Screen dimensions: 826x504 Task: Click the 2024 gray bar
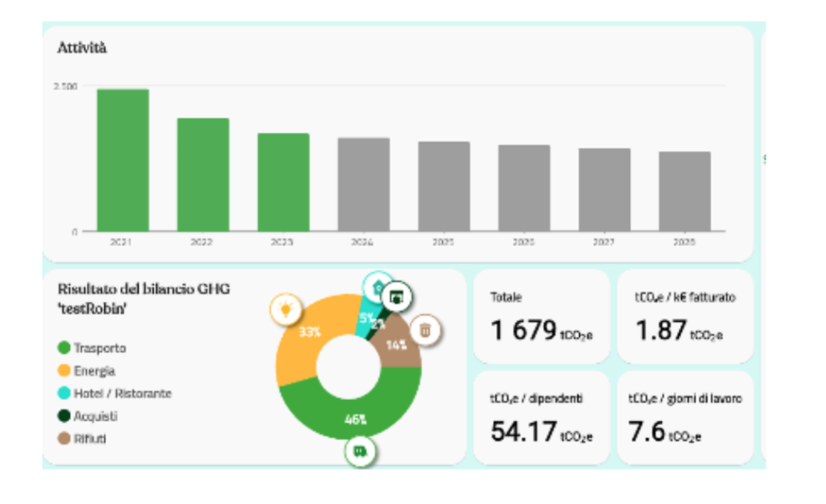pyautogui.click(x=364, y=184)
